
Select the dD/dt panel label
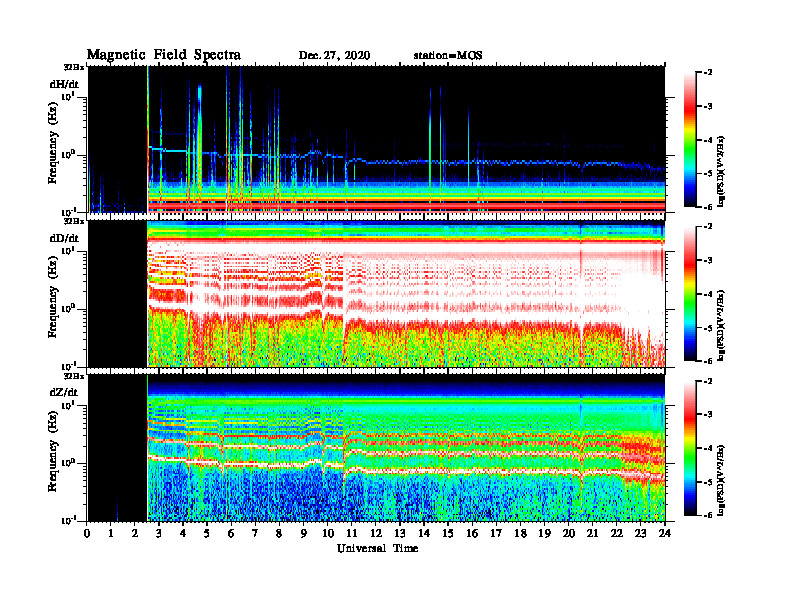pyautogui.click(x=64, y=238)
